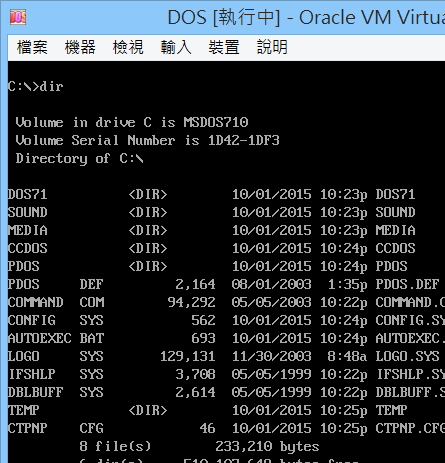Click the date 08/01/2003

pyautogui.click(x=272, y=284)
